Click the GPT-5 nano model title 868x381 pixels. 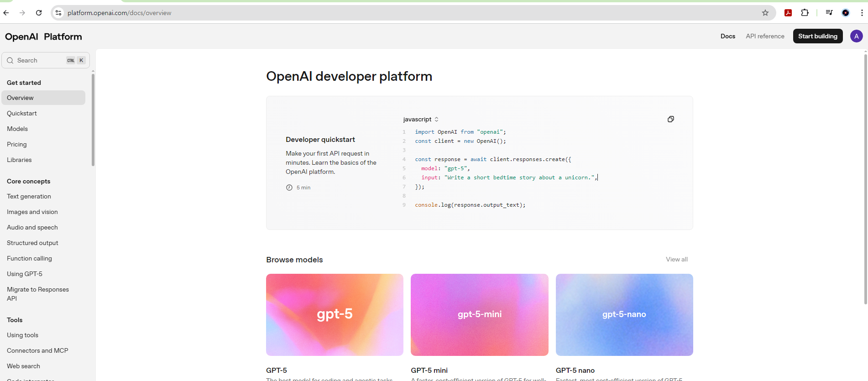[x=575, y=370]
